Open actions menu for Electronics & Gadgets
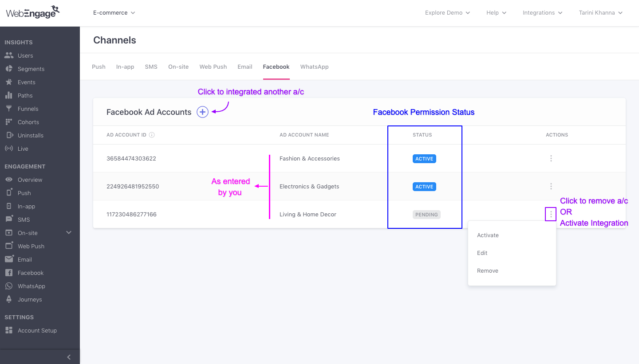 551,186
